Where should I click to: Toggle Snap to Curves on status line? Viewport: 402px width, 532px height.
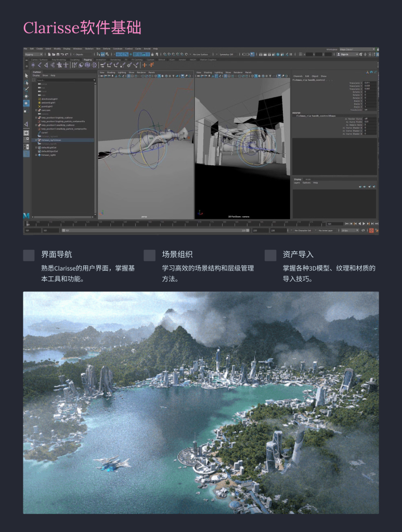pyautogui.click(x=169, y=54)
